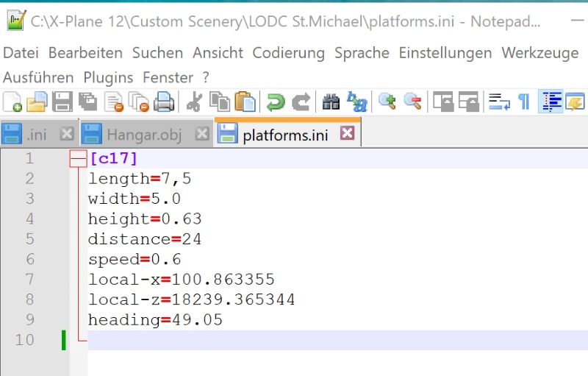
Task: Click the Print icon in toolbar
Action: tap(163, 102)
